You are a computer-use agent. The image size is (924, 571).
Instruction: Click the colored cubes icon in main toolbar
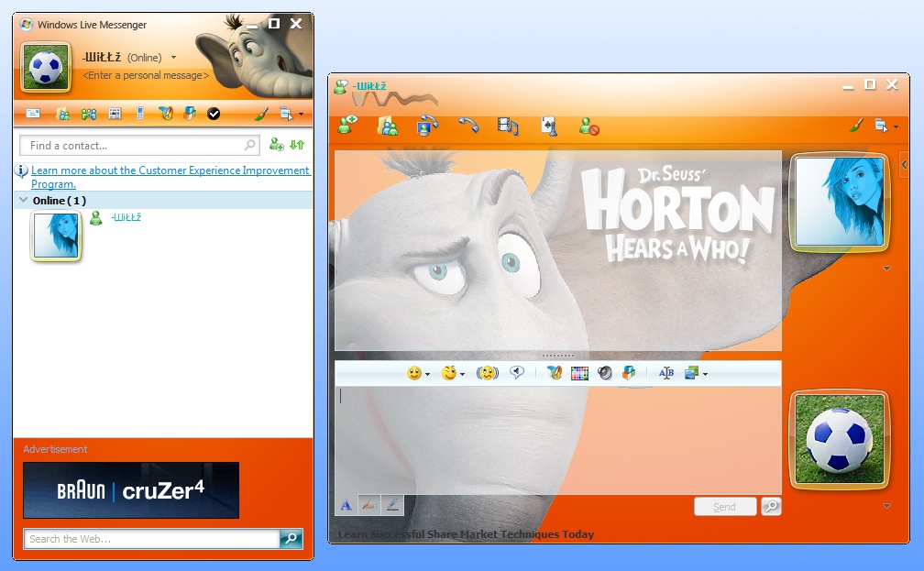coord(190,113)
